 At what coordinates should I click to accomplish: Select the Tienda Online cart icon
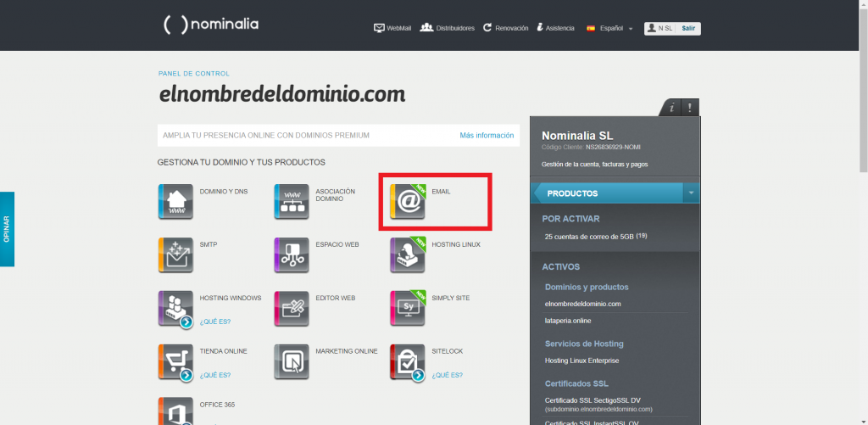175,362
